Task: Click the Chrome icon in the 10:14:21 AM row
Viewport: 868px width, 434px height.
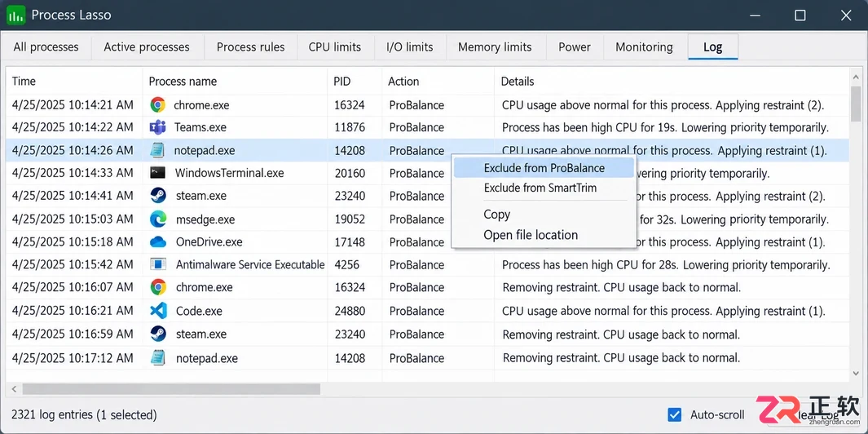Action: tap(158, 104)
